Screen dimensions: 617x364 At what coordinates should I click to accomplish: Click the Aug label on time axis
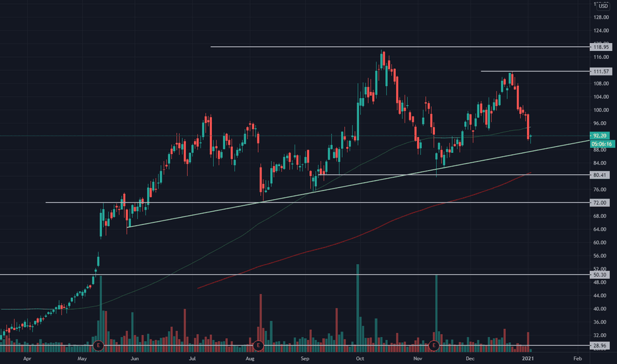tap(250, 359)
